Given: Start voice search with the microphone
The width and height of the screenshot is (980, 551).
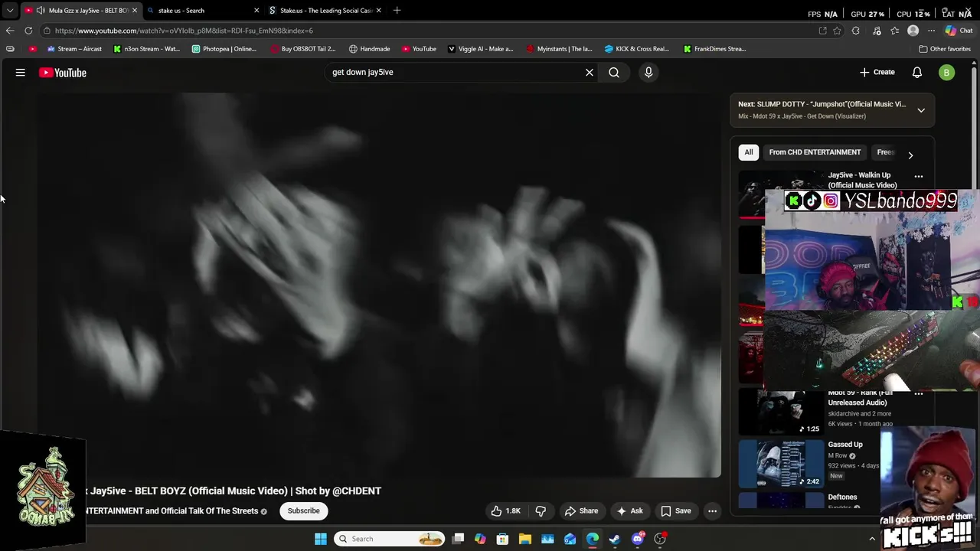Looking at the screenshot, I should tap(648, 72).
